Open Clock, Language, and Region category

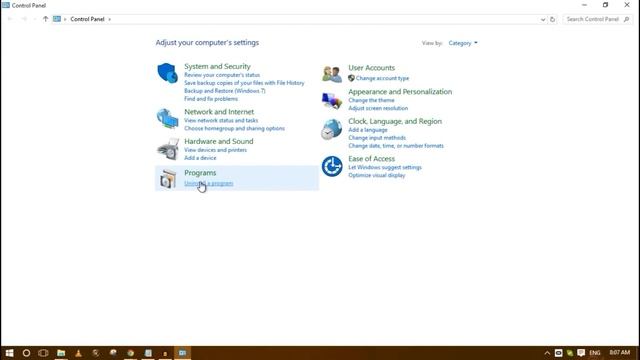tap(395, 121)
